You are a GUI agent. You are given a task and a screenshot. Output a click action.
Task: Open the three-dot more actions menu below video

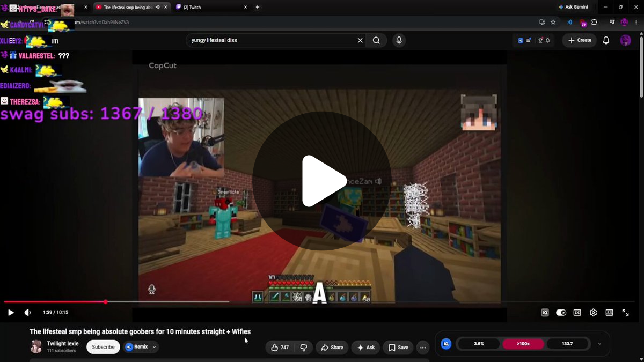423,348
